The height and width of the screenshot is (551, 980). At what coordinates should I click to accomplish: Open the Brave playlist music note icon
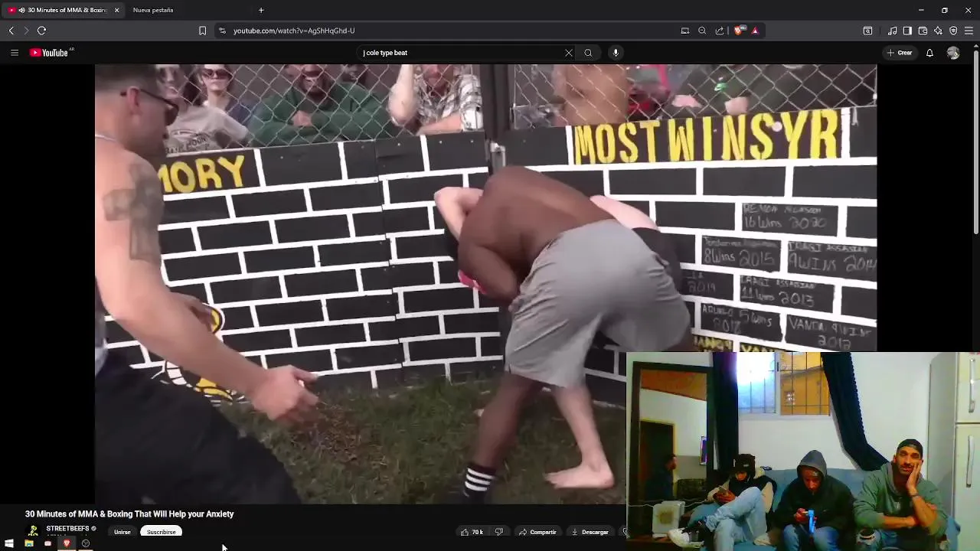tap(893, 31)
